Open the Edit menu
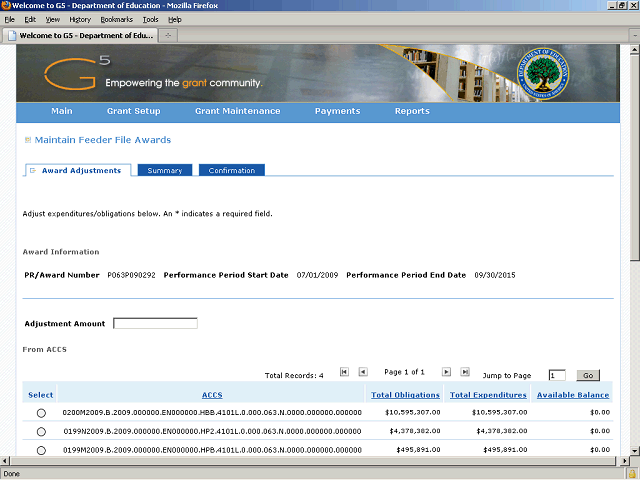 (30, 20)
